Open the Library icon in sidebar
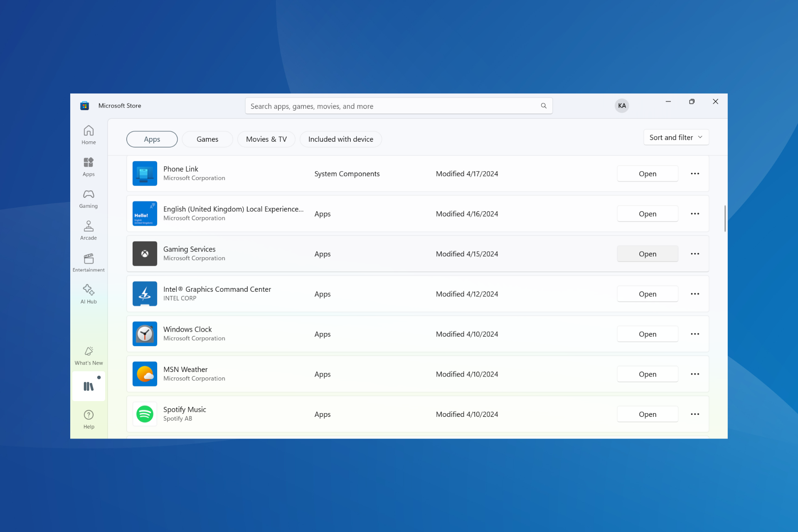 89,387
